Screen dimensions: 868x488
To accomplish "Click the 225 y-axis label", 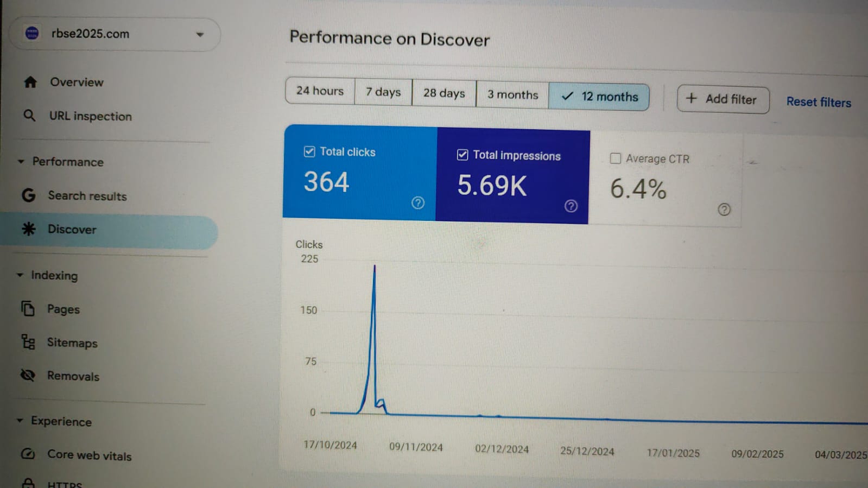I will pos(309,259).
